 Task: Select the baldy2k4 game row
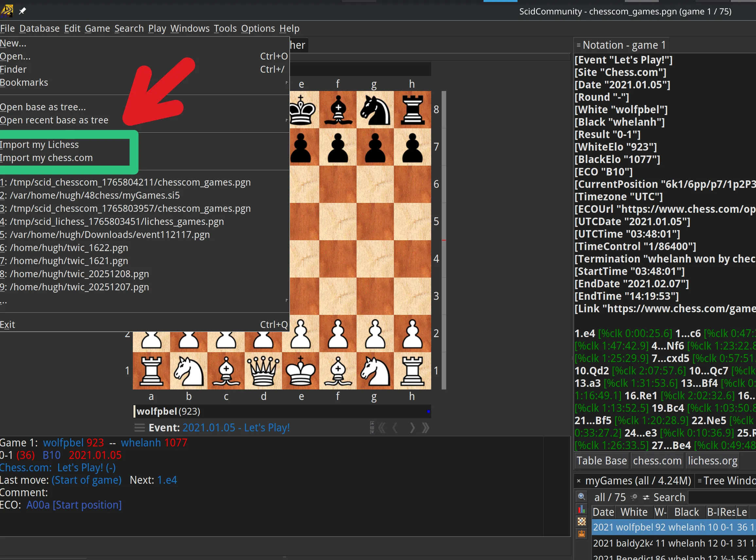(x=674, y=543)
